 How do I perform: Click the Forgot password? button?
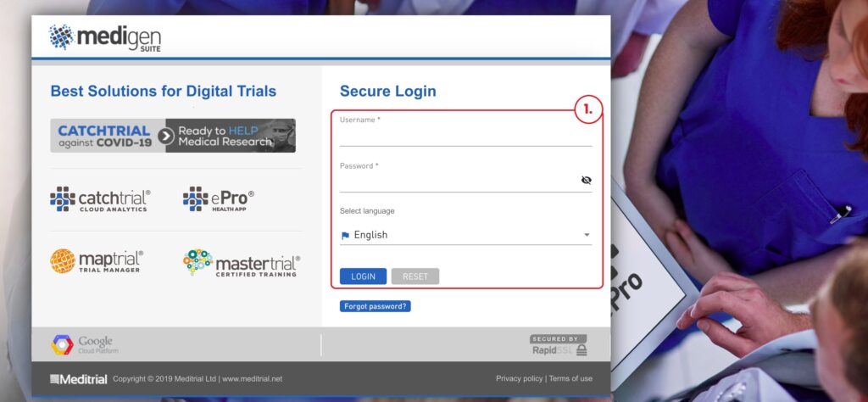click(376, 306)
